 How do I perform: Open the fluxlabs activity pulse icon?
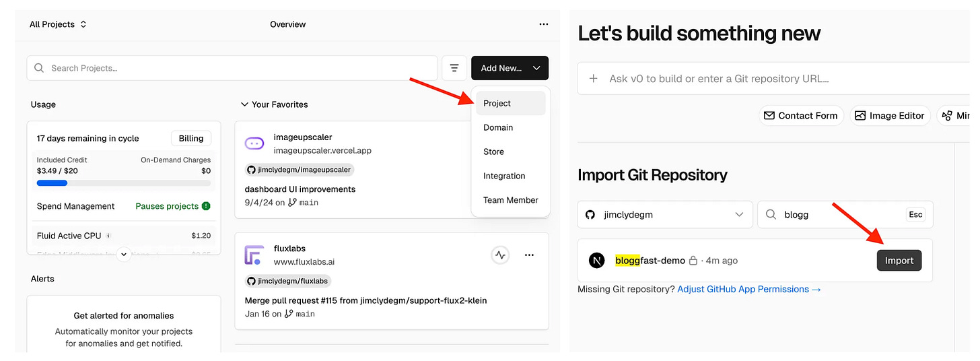pos(500,255)
